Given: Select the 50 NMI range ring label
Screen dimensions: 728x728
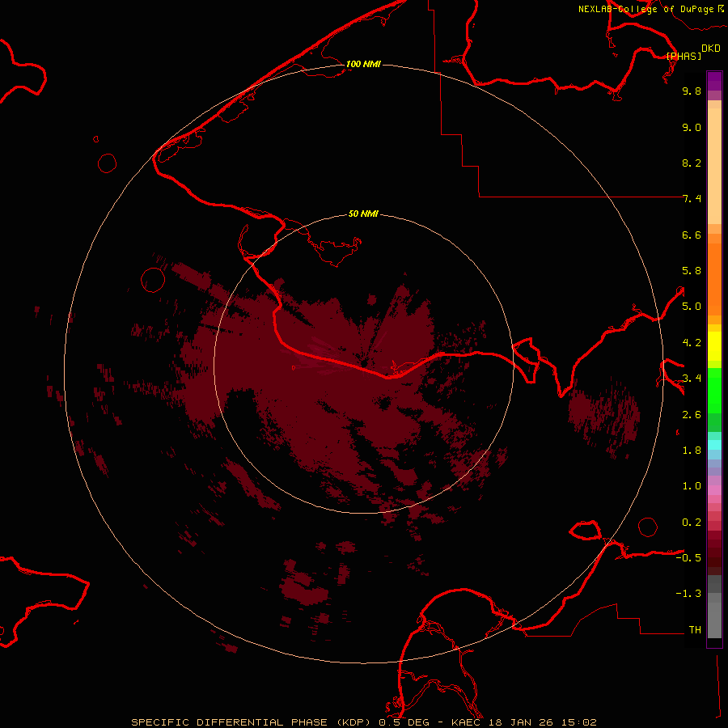Looking at the screenshot, I should (363, 214).
